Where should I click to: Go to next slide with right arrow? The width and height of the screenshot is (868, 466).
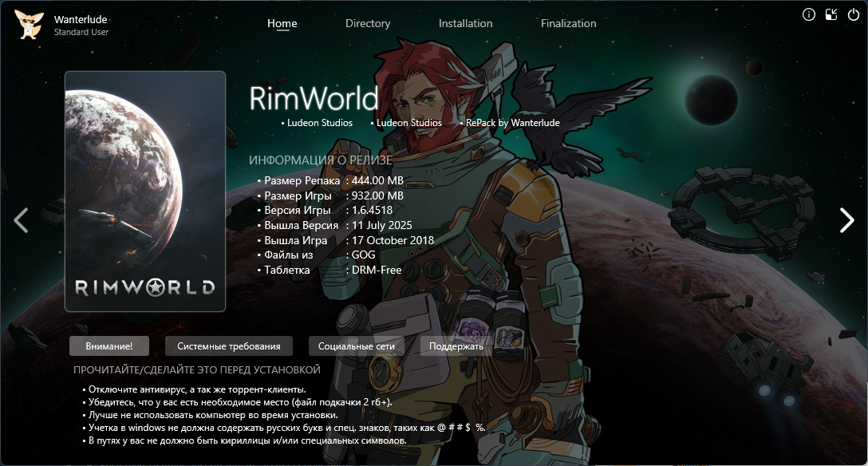pyautogui.click(x=846, y=220)
